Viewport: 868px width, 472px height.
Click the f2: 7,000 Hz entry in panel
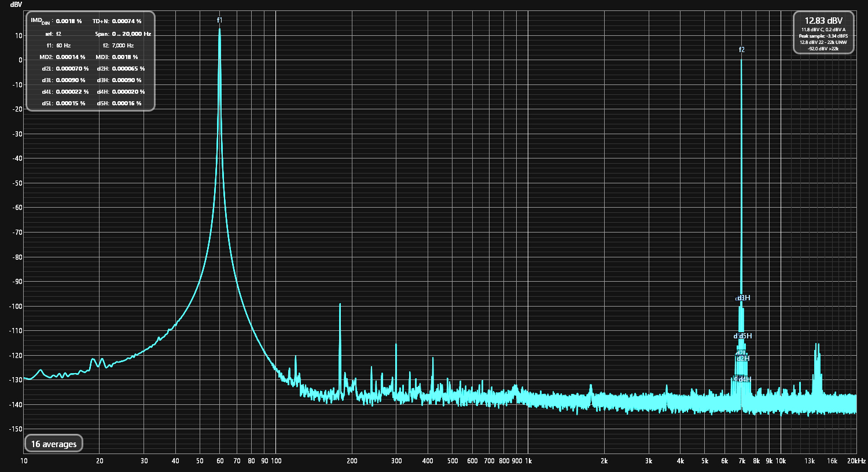122,46
